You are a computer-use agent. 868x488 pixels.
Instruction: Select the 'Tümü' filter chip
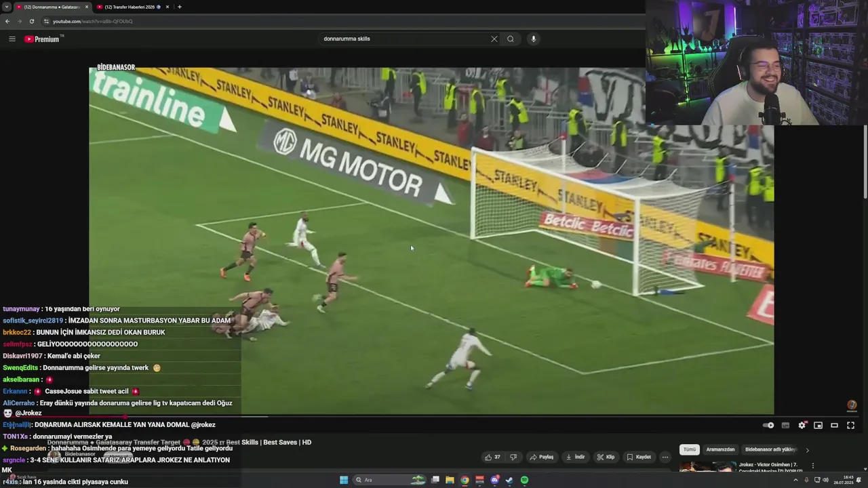click(690, 449)
